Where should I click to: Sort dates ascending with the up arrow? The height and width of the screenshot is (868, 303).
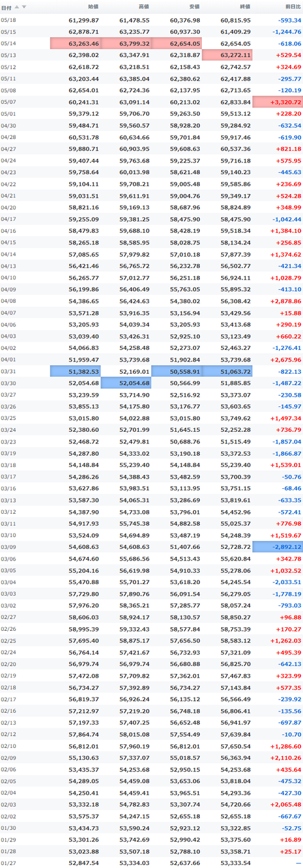17,7
